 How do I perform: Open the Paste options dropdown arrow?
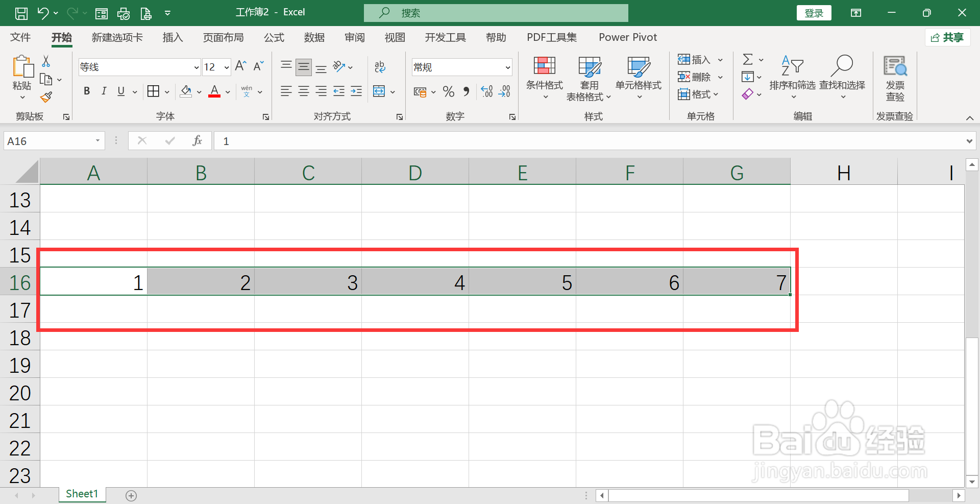[x=22, y=98]
